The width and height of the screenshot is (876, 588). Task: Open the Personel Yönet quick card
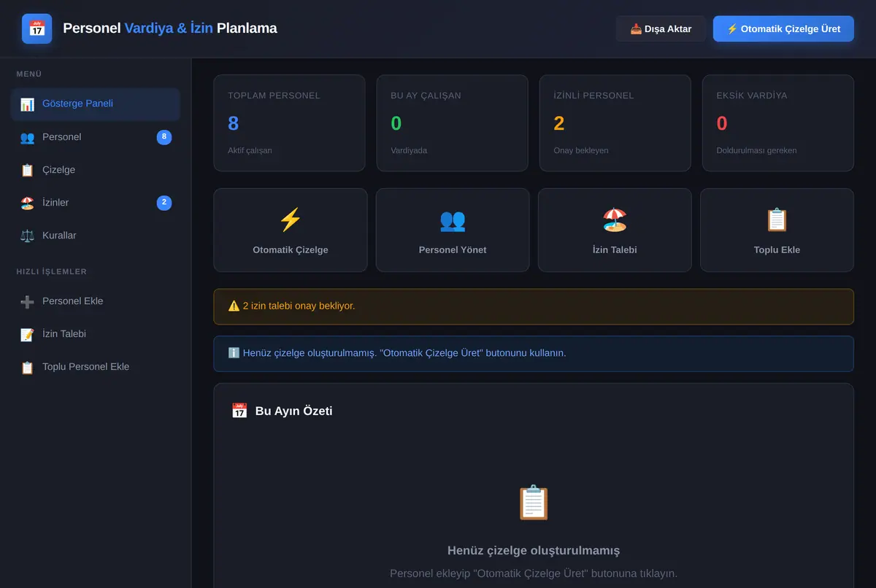pyautogui.click(x=453, y=231)
